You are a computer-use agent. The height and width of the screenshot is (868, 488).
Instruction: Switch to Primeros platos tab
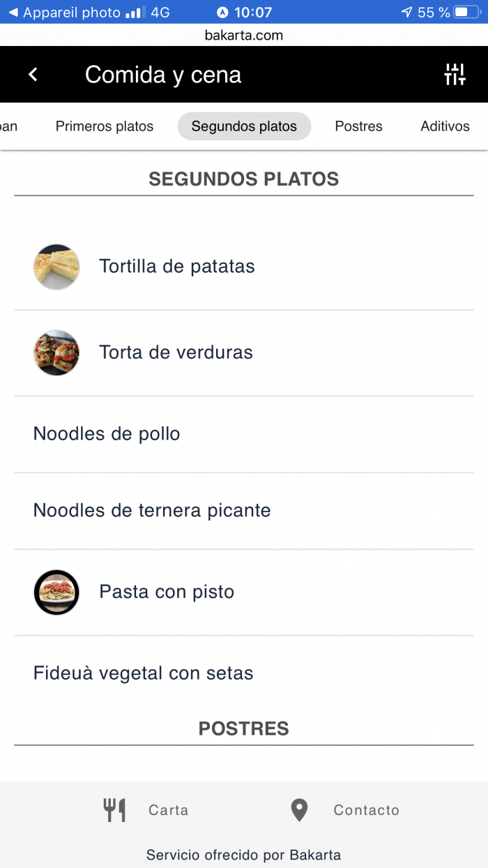(105, 126)
